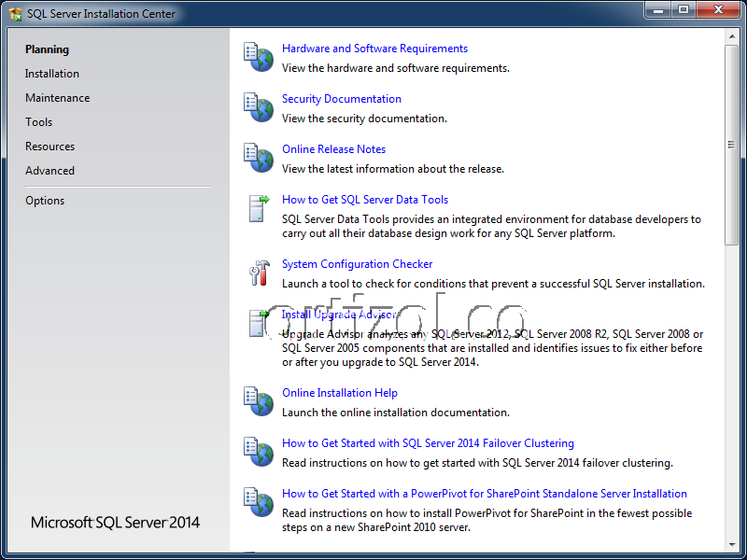Click 'View the latest information about the release.'
The width and height of the screenshot is (747, 560).
click(x=392, y=169)
